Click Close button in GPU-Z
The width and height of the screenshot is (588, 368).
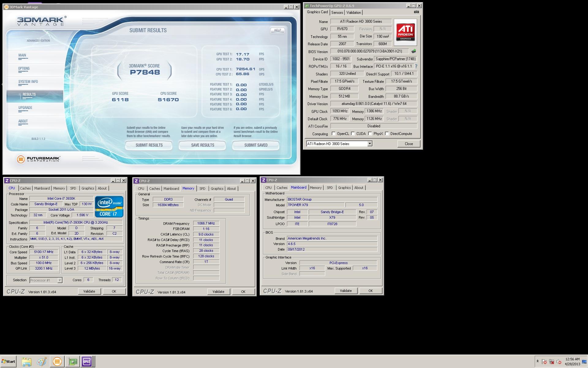(409, 144)
